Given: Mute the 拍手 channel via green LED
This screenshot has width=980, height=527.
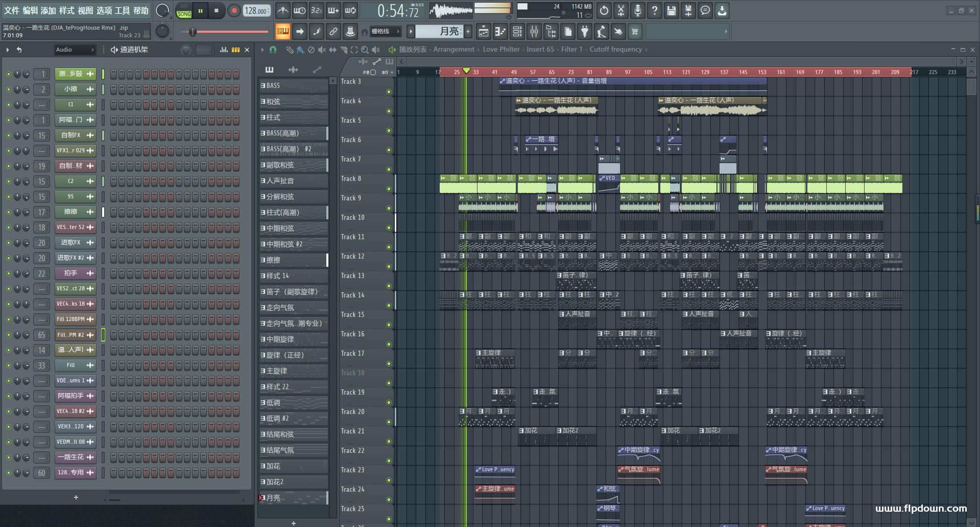Looking at the screenshot, I should coord(8,273).
